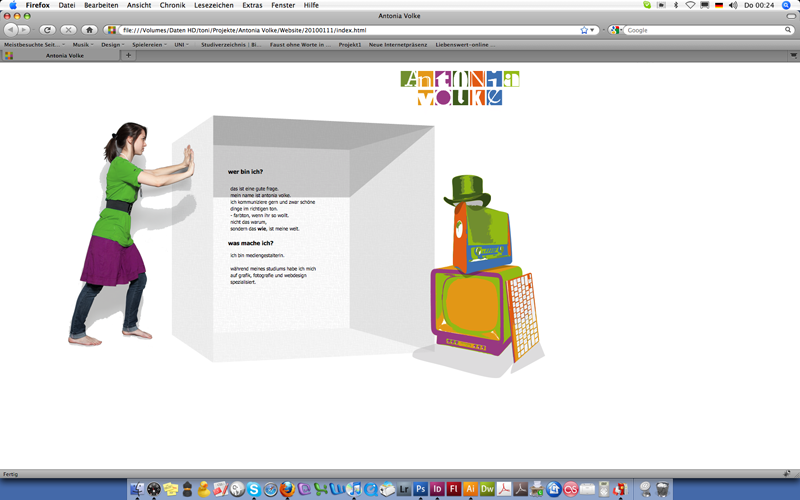Switch to the Antonia Volke tab
800x500 pixels.
[x=65, y=55]
